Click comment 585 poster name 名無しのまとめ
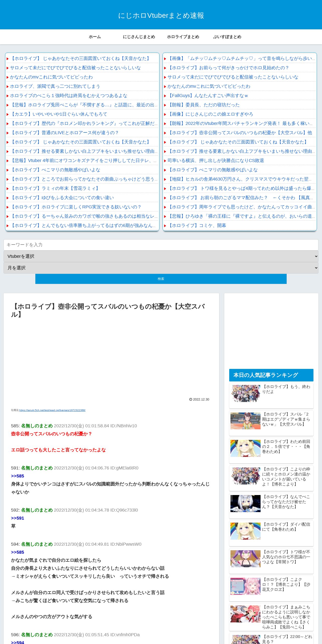 (x=37, y=426)
